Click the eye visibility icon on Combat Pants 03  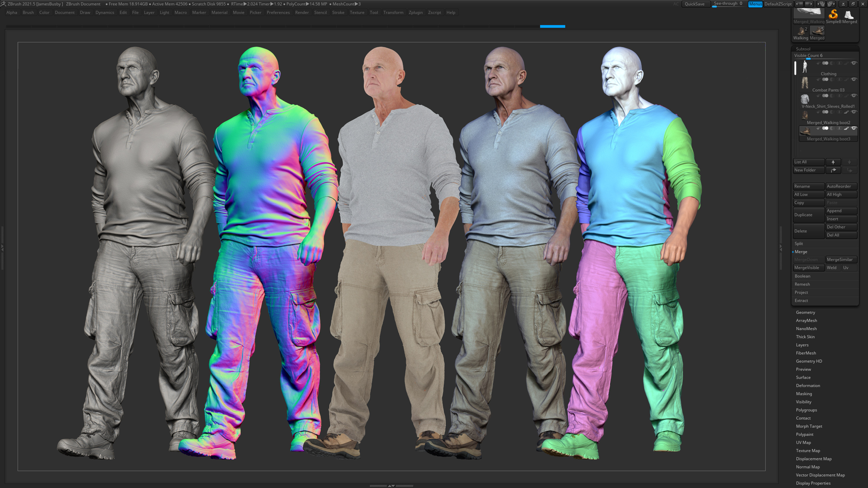tap(854, 79)
